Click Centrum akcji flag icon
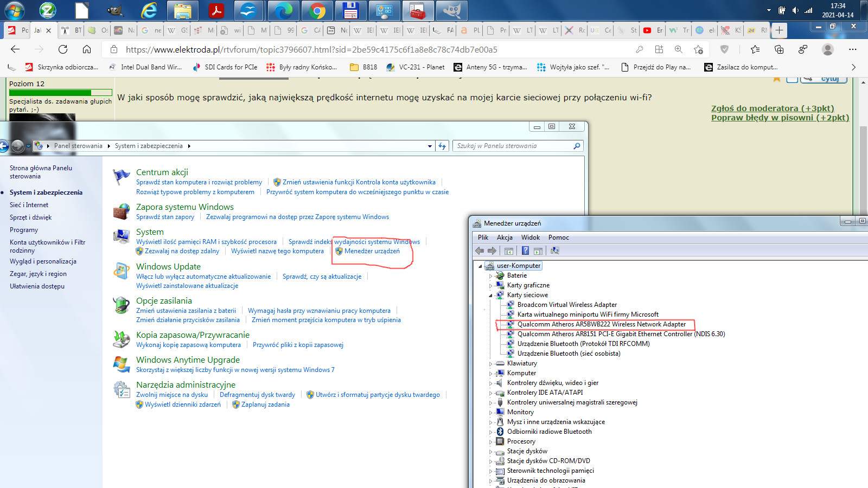The height and width of the screenshot is (488, 868). pyautogui.click(x=122, y=177)
